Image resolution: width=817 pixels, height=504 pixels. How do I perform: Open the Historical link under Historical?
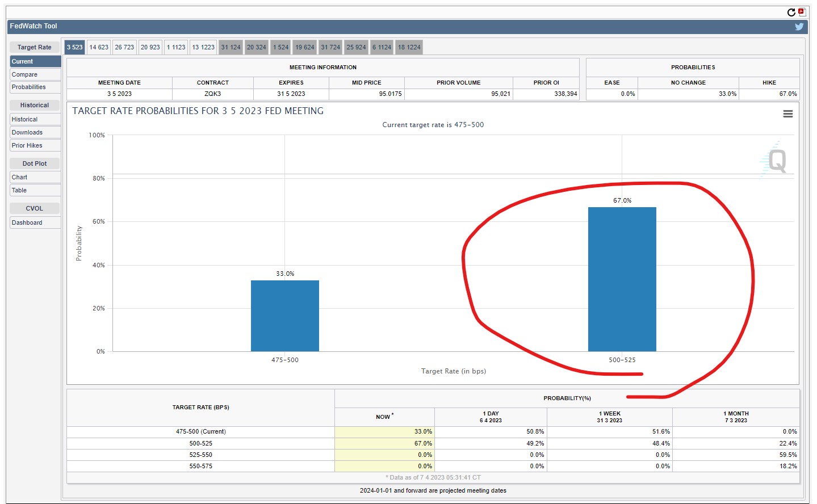pos(35,119)
